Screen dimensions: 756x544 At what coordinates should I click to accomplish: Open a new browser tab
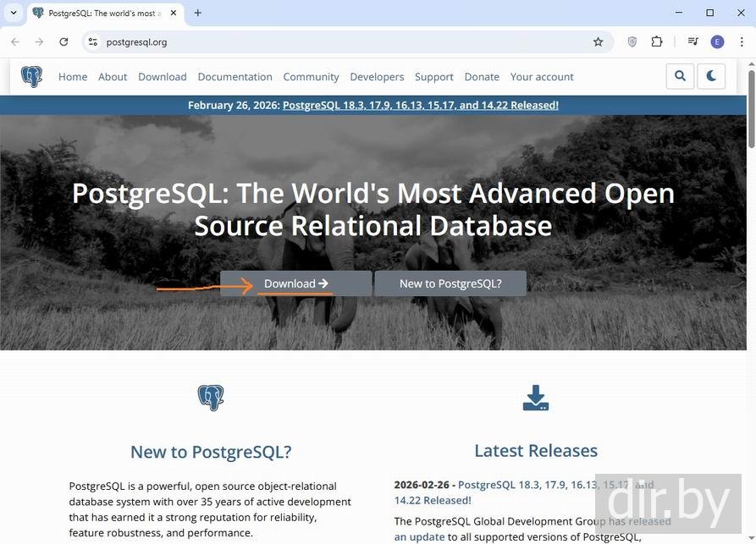pos(198,14)
